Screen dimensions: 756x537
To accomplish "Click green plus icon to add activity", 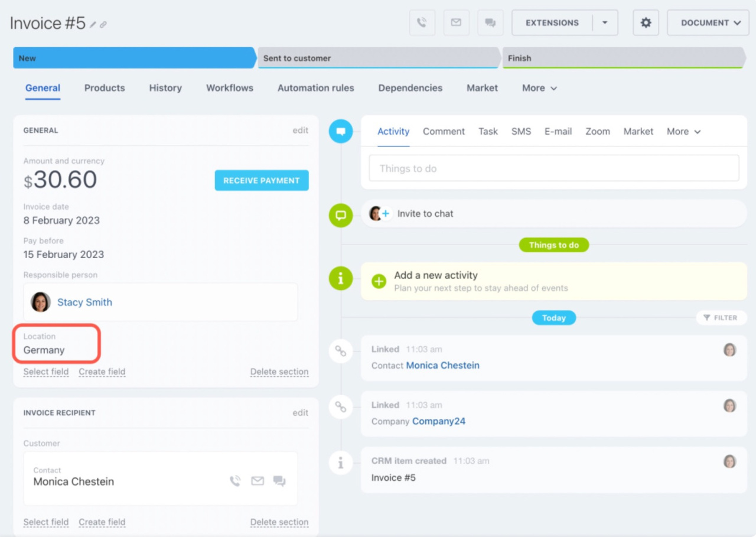I will 379,281.
